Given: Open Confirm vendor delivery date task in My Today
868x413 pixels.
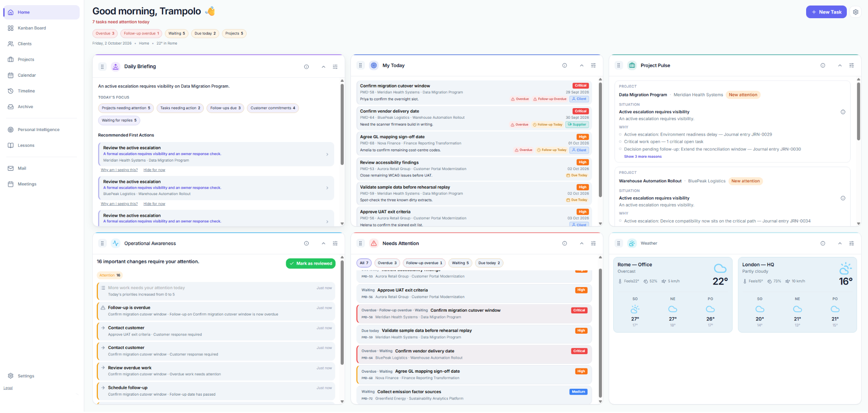Looking at the screenshot, I should (x=474, y=118).
